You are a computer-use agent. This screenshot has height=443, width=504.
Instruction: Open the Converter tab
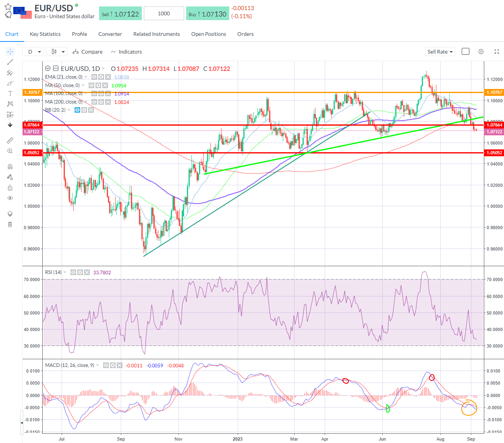[x=110, y=34]
